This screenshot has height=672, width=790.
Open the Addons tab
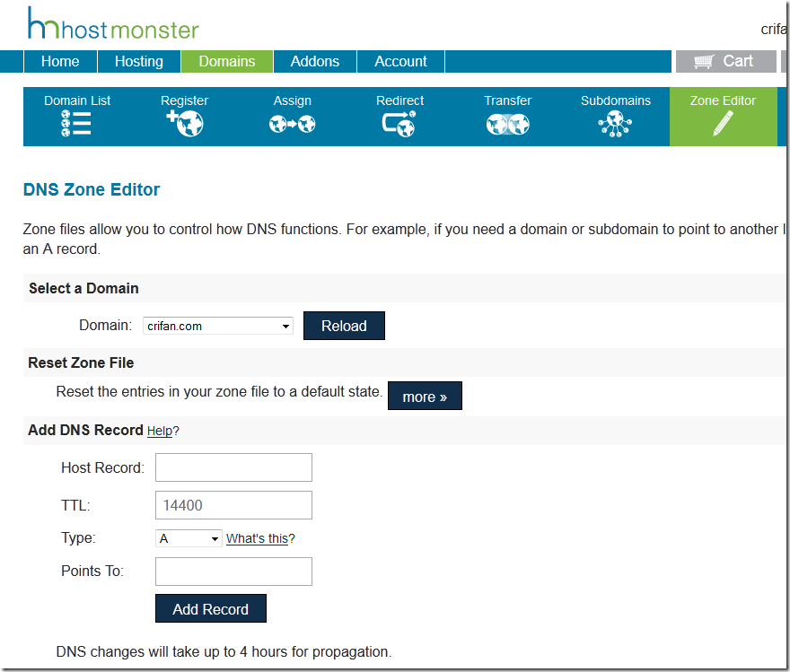coord(315,61)
